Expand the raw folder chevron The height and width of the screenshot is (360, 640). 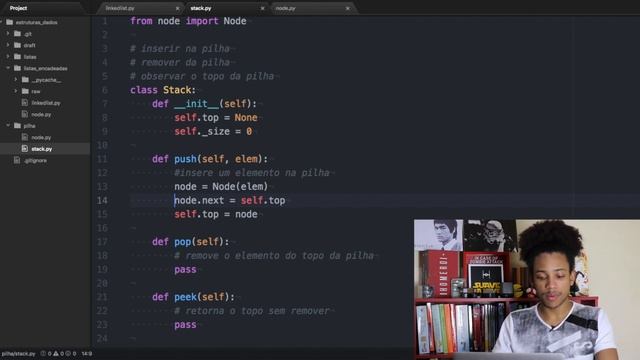(x=16, y=91)
